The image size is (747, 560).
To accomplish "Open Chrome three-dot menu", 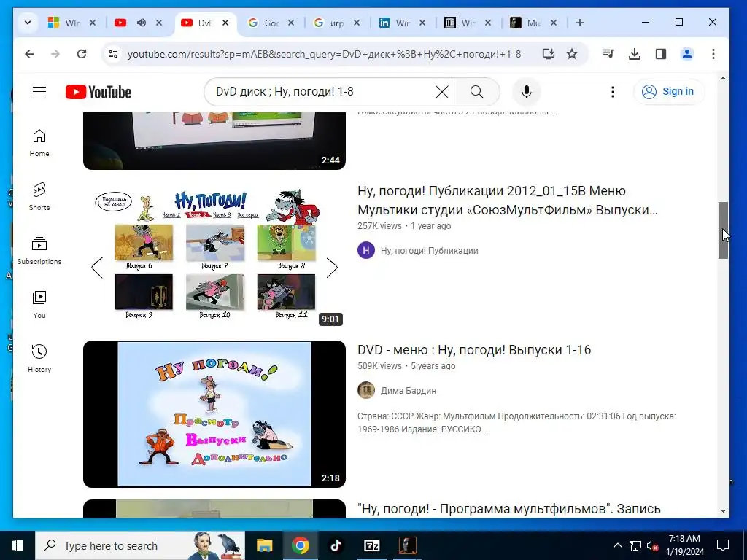I will [x=713, y=54].
